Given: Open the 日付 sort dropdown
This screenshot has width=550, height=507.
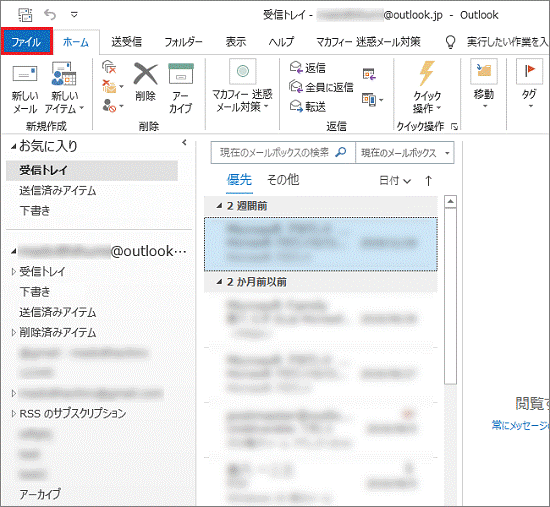Looking at the screenshot, I should click(395, 181).
